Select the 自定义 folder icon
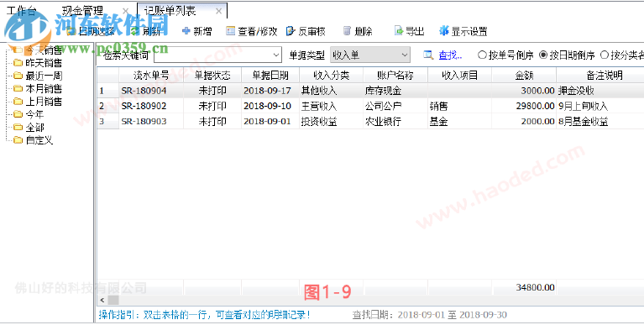Screen dimensions: 644x325 (x=18, y=140)
